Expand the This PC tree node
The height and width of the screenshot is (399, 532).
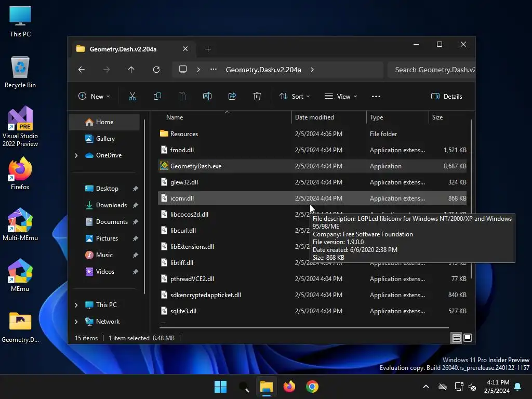tap(76, 305)
